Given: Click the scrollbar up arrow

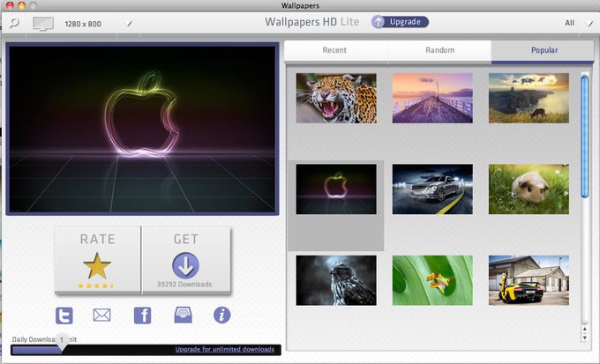Looking at the screenshot, I should point(584,330).
